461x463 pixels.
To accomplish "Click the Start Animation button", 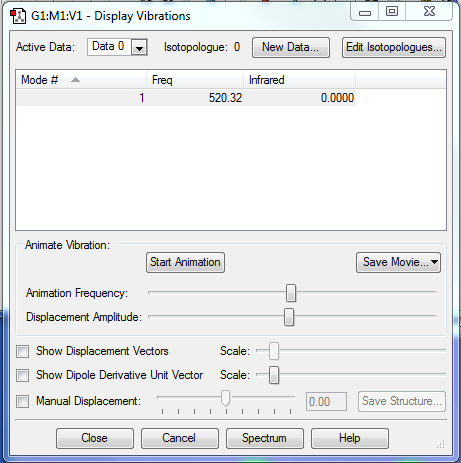I will tap(185, 262).
